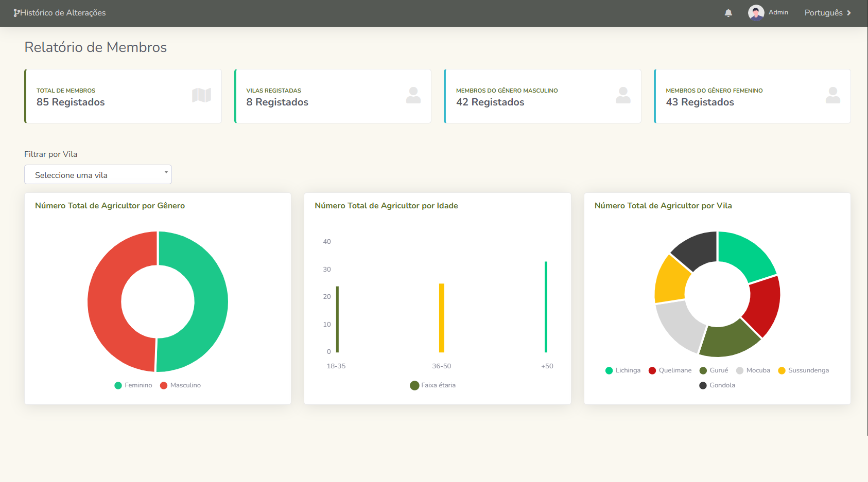This screenshot has width=868, height=482.
Task: Open Histórico de Alterações page
Action: [x=63, y=13]
